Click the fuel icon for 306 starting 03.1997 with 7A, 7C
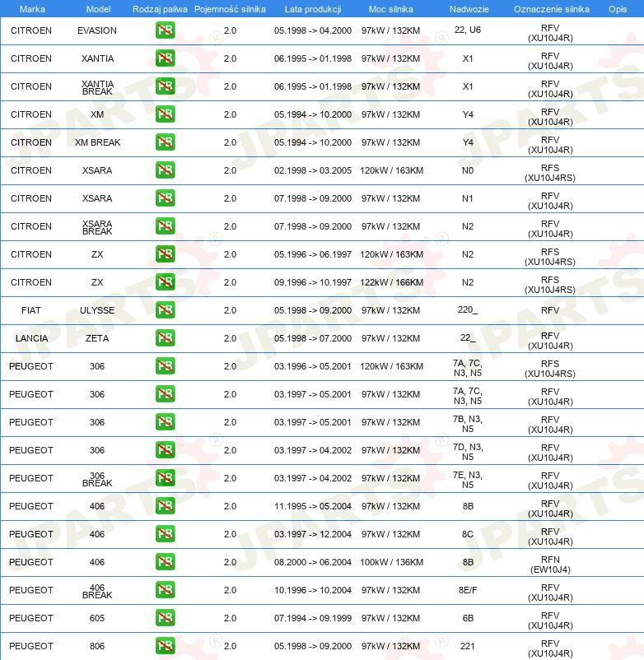This screenshot has height=660, width=644. tap(165, 394)
